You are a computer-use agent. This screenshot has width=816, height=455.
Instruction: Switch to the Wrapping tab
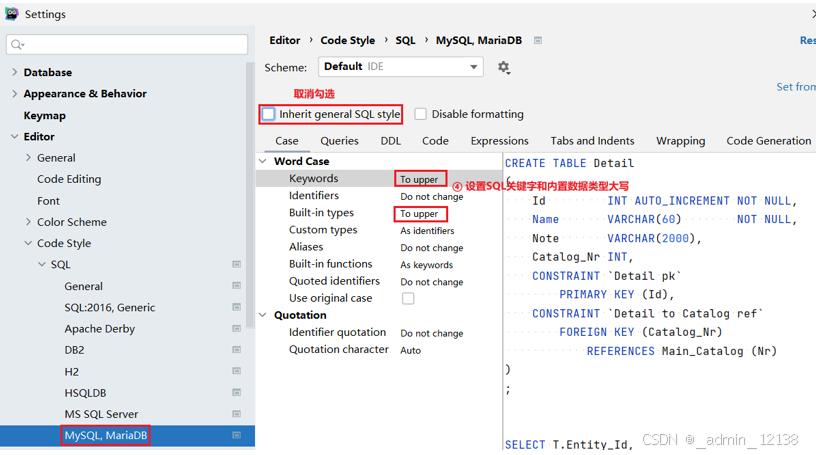point(680,141)
